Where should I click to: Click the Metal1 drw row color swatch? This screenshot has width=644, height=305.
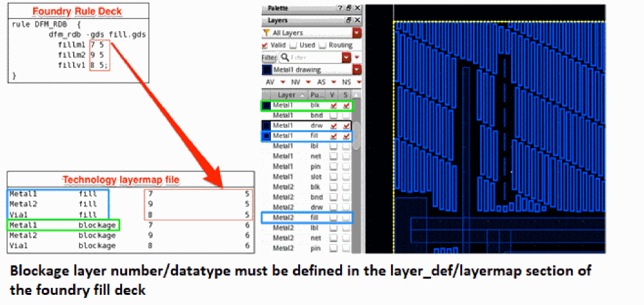tap(266, 126)
